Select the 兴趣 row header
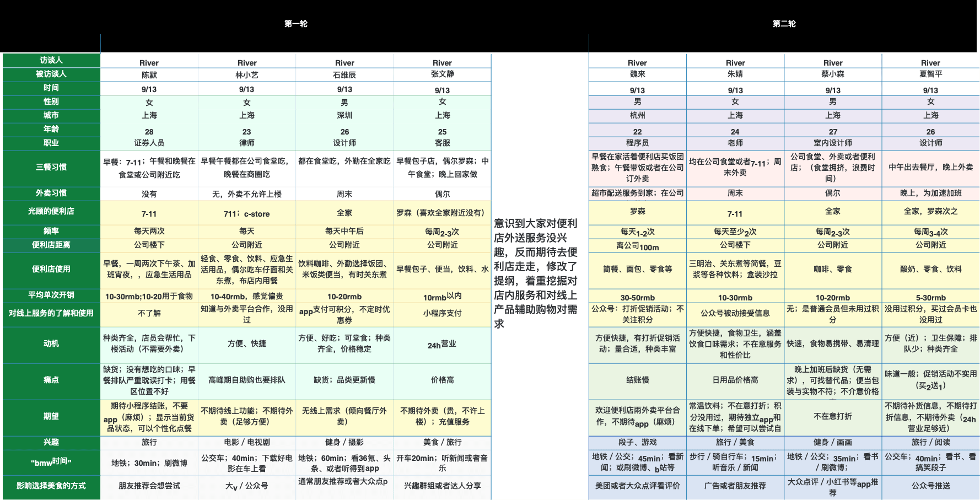The height and width of the screenshot is (500, 980). 51,443
